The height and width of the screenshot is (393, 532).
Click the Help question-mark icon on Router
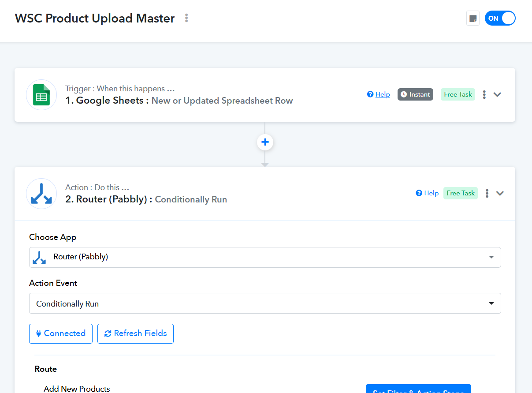pyautogui.click(x=419, y=193)
